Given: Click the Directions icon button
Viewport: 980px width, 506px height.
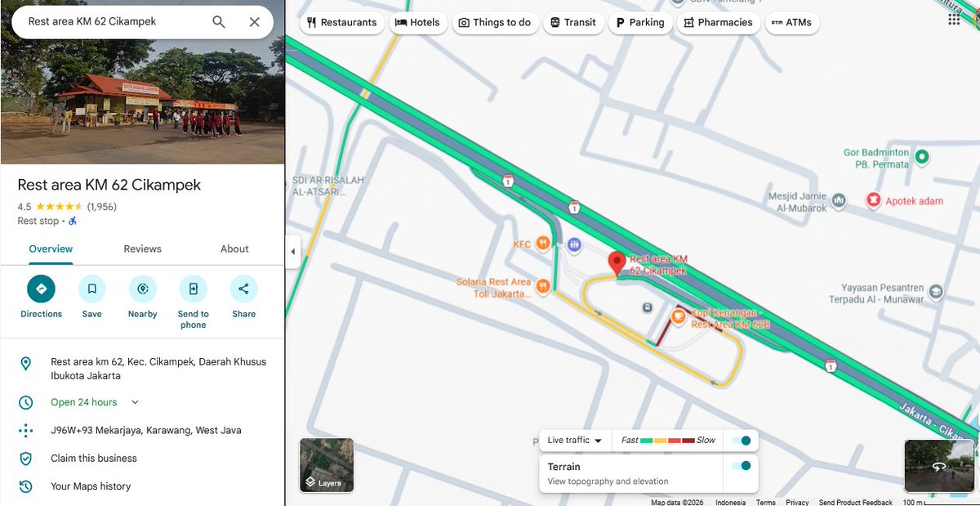Looking at the screenshot, I should click(41, 289).
